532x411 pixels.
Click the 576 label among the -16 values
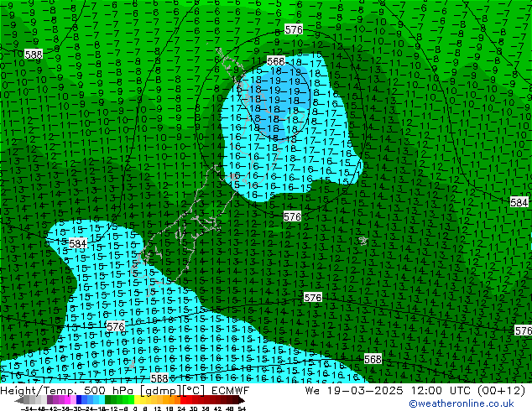tap(116, 326)
